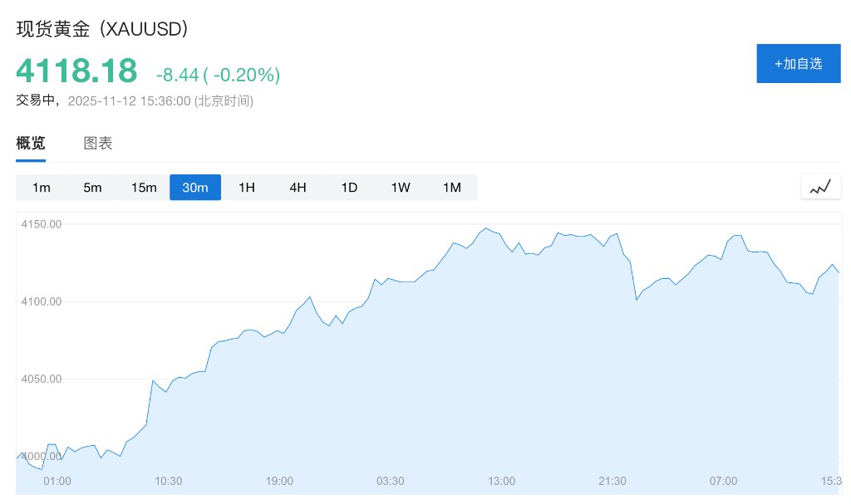Viewport: 851px width, 504px height.
Task: Select the 5m timeframe
Action: (x=92, y=188)
